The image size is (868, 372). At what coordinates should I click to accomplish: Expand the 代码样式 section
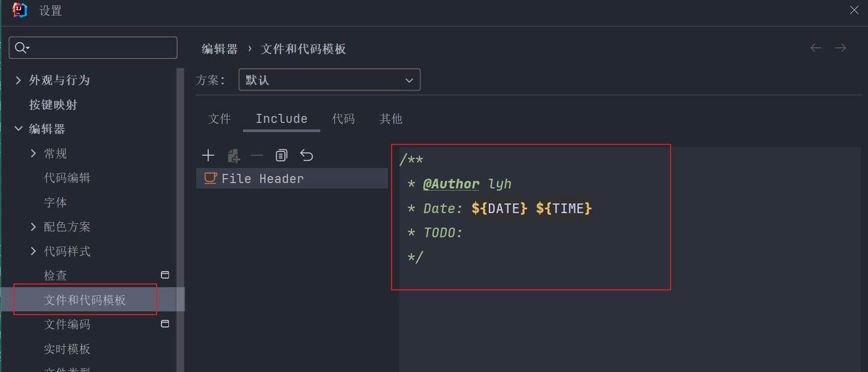[x=34, y=251]
